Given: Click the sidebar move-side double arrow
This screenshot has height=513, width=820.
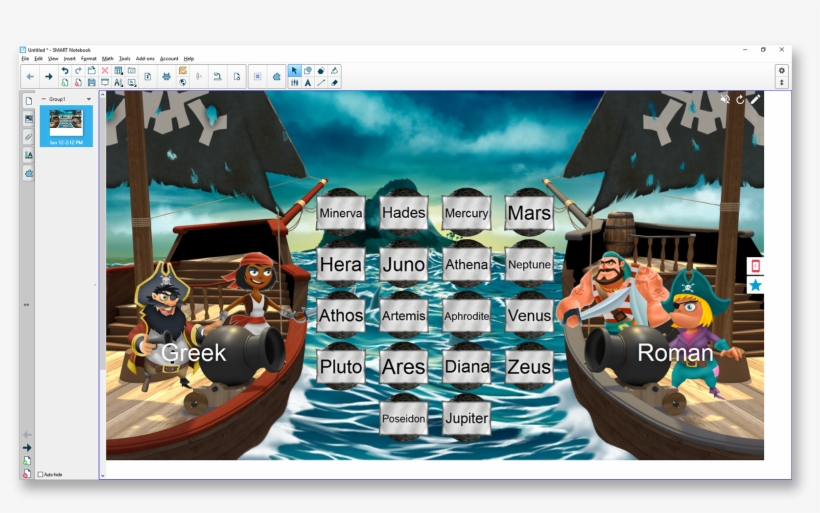Looking at the screenshot, I should [26, 304].
